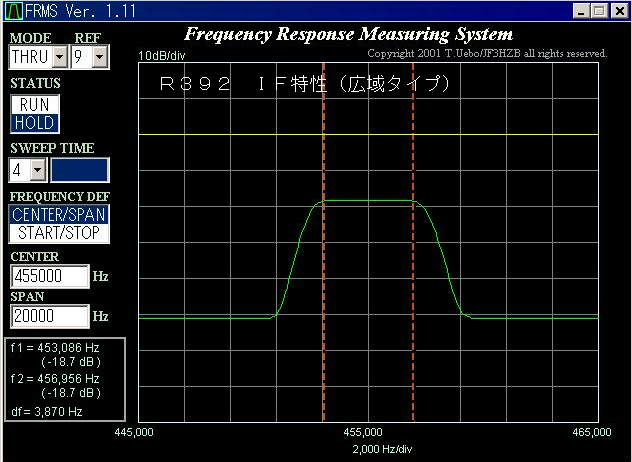Minimize the FRMS window
The width and height of the screenshot is (632, 462).
click(x=581, y=11)
